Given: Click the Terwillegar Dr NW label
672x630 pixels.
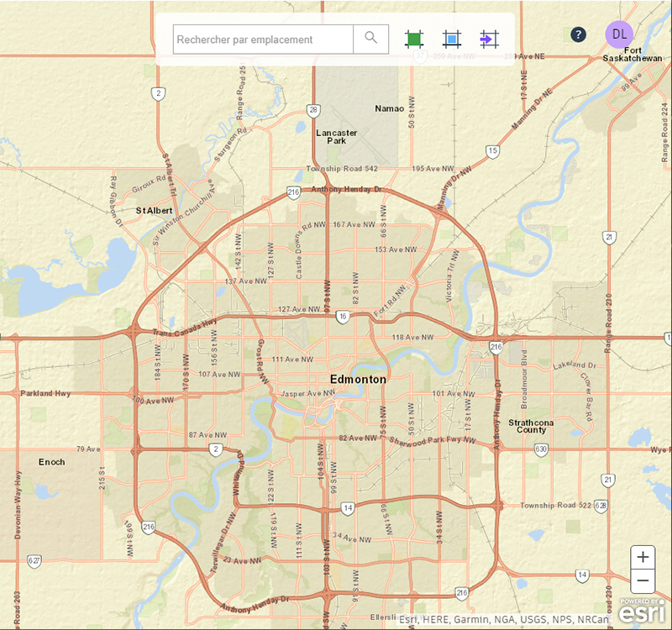Looking at the screenshot, I should click(223, 543).
